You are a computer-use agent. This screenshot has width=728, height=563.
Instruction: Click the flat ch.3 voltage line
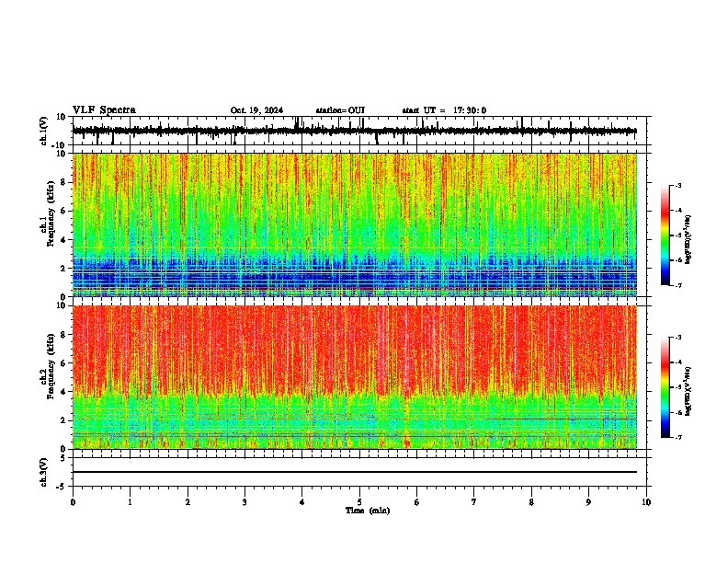pos(354,472)
